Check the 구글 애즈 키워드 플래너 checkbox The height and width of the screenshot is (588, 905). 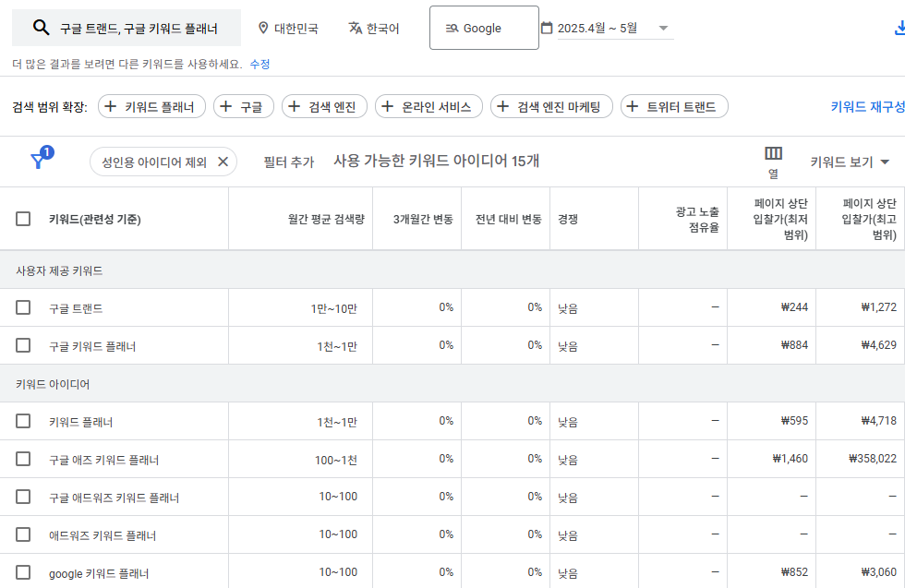(23, 459)
